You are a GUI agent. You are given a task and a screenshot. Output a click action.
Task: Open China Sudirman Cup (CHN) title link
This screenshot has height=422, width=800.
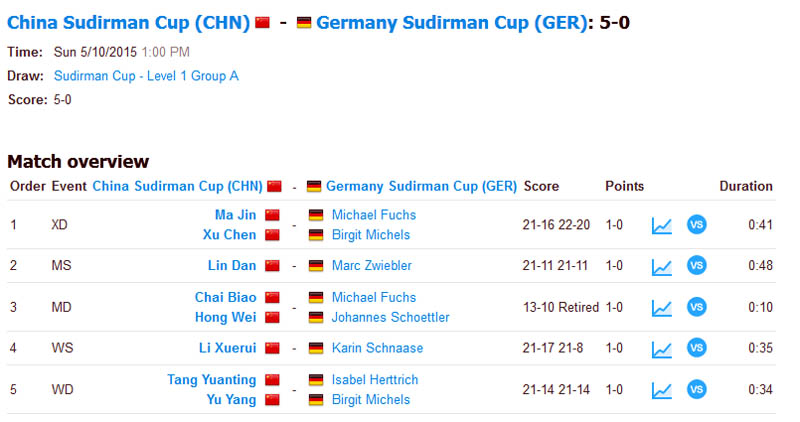point(128,23)
